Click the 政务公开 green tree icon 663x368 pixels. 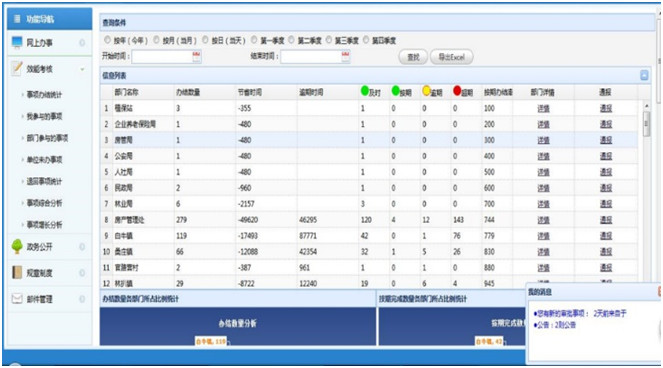[x=17, y=247]
